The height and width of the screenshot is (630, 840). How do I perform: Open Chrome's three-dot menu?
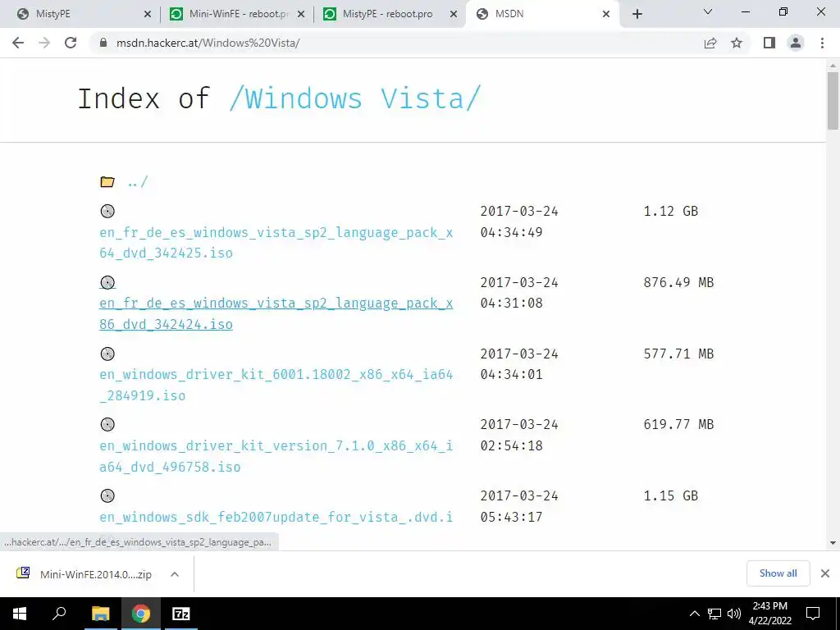(x=822, y=43)
